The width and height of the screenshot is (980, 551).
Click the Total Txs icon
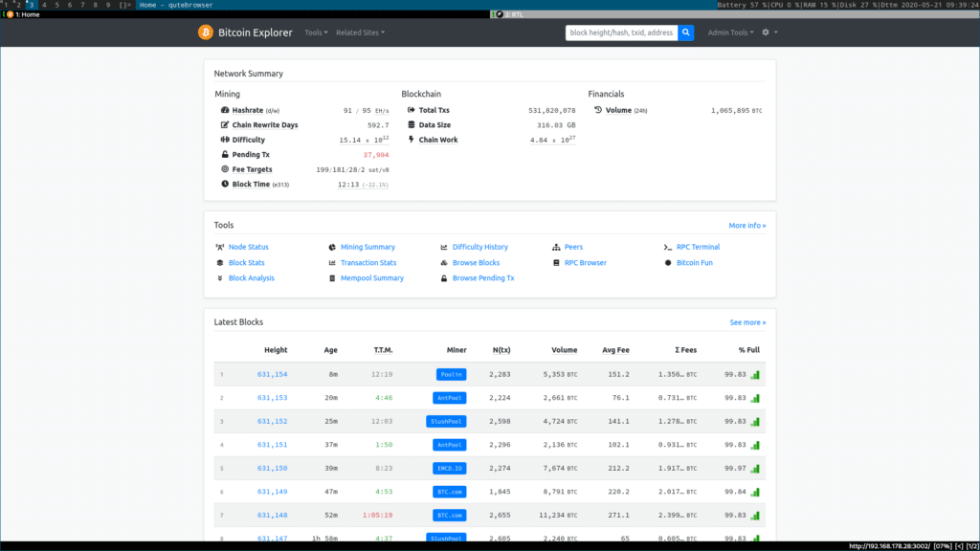[x=412, y=110]
